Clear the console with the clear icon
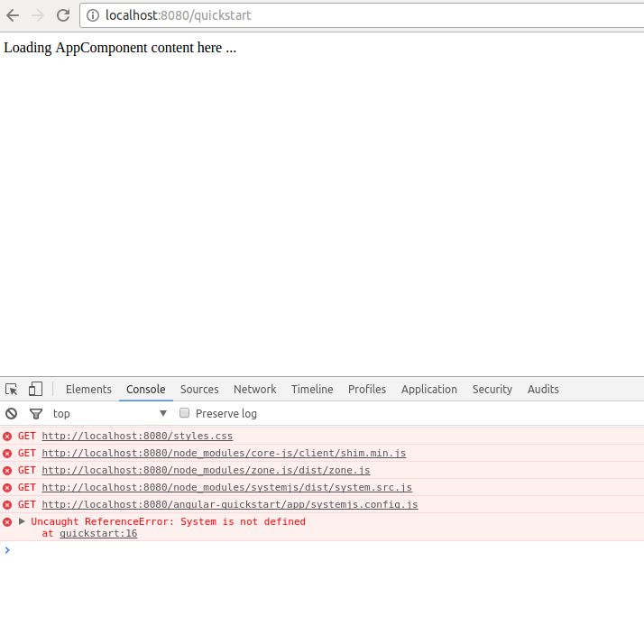This screenshot has height=644, width=644. coord(12,413)
